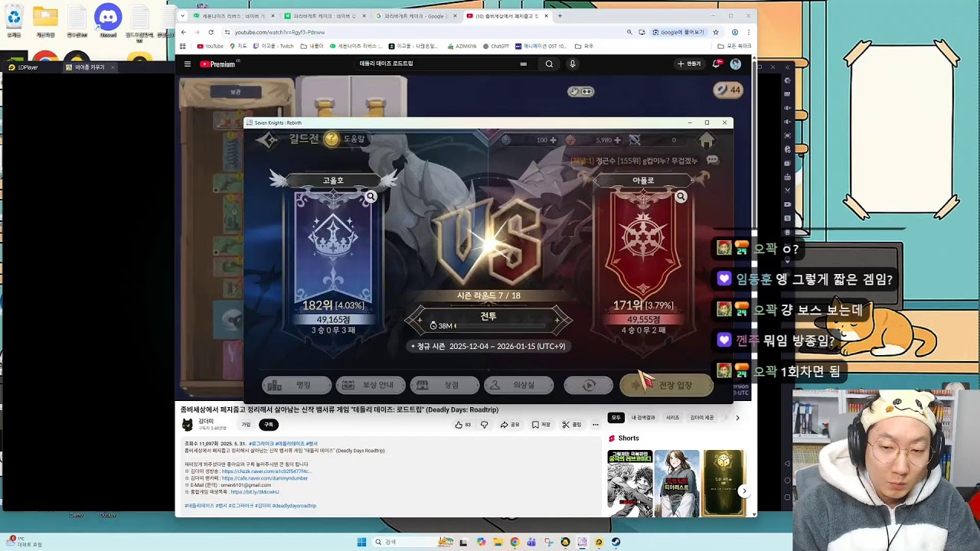980x551 pixels.
Task: Open the first Shorts thumbnail
Action: [630, 483]
